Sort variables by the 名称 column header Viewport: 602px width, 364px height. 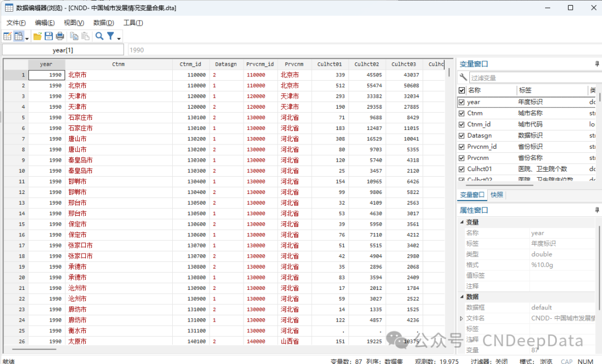pos(474,90)
